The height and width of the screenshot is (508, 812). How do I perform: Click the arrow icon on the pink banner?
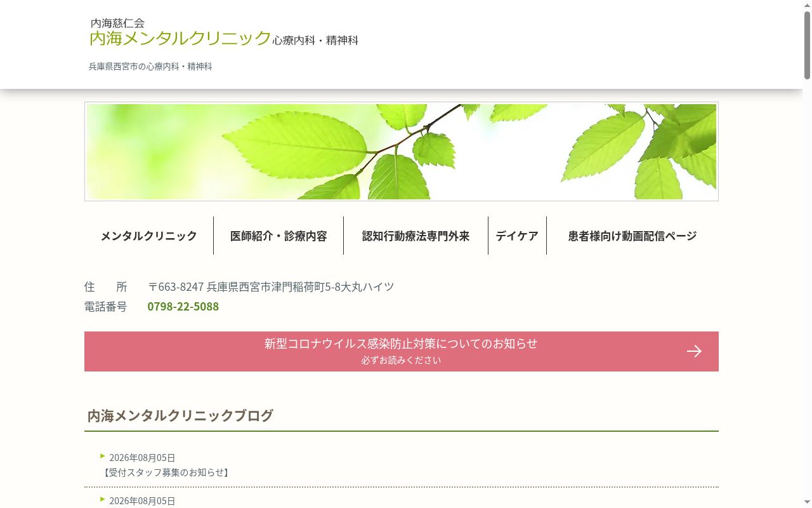pyautogui.click(x=694, y=351)
